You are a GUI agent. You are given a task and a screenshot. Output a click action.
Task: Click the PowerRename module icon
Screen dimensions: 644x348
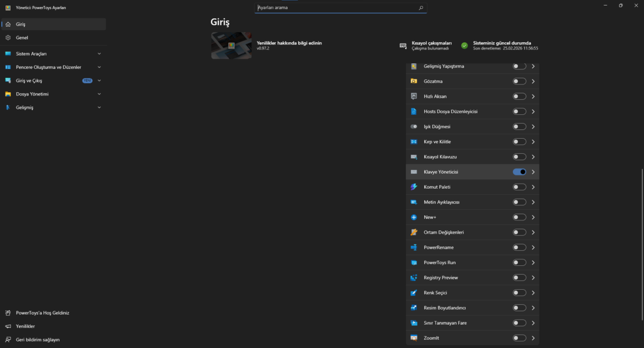tap(414, 248)
